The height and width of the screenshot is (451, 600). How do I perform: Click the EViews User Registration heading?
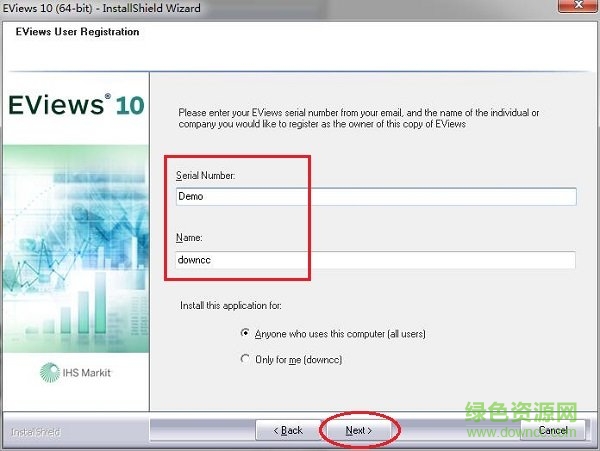(77, 32)
